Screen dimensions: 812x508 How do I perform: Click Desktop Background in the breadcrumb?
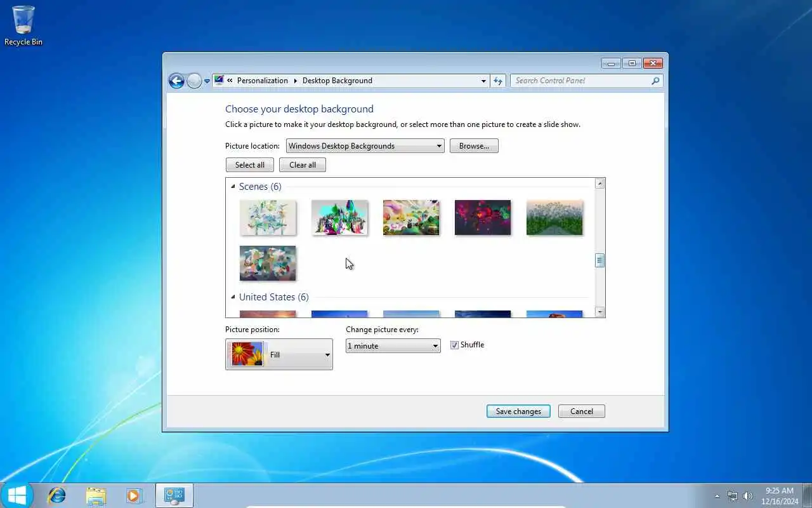coord(337,81)
